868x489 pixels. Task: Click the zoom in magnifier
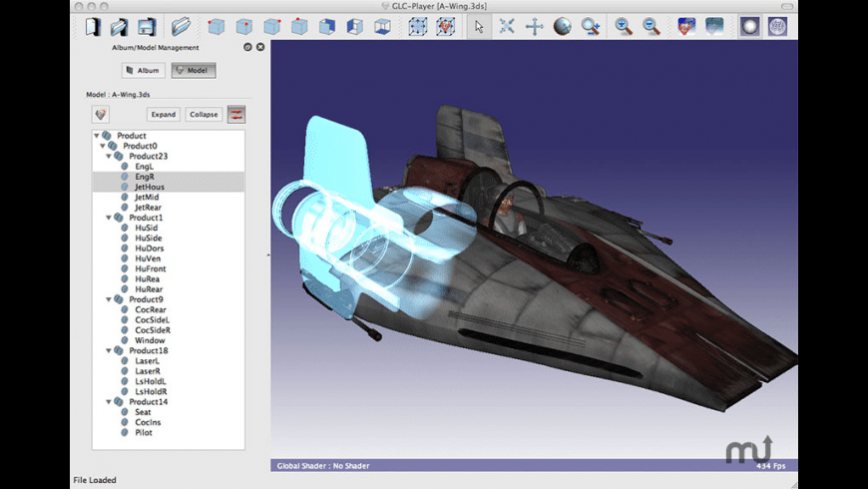point(624,27)
